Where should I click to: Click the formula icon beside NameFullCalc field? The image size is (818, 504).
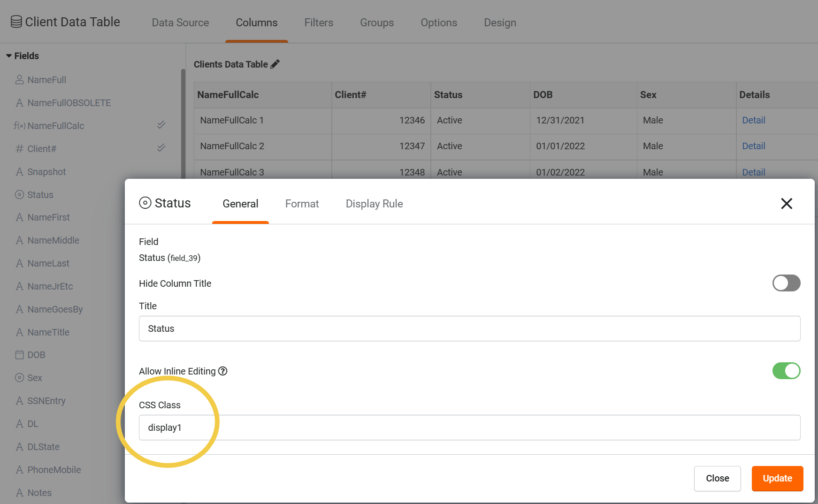pyautogui.click(x=19, y=126)
